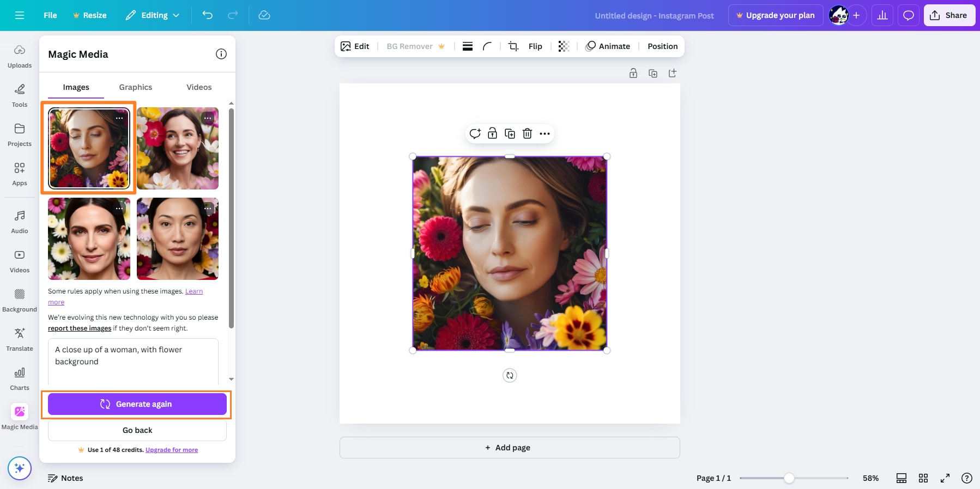This screenshot has width=980, height=489.
Task: Open the user profile avatar
Action: (839, 15)
